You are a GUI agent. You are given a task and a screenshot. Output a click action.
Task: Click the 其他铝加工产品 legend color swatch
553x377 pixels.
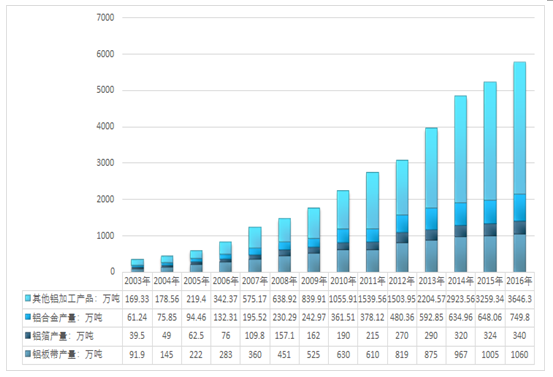click(28, 298)
